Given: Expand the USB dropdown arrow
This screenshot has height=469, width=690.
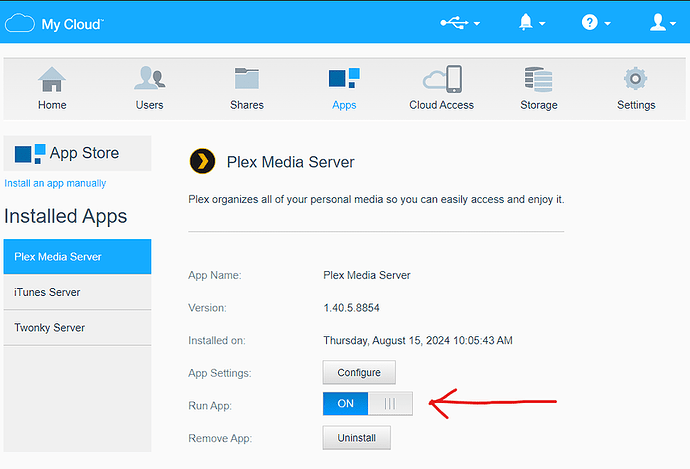Looking at the screenshot, I should click(477, 24).
